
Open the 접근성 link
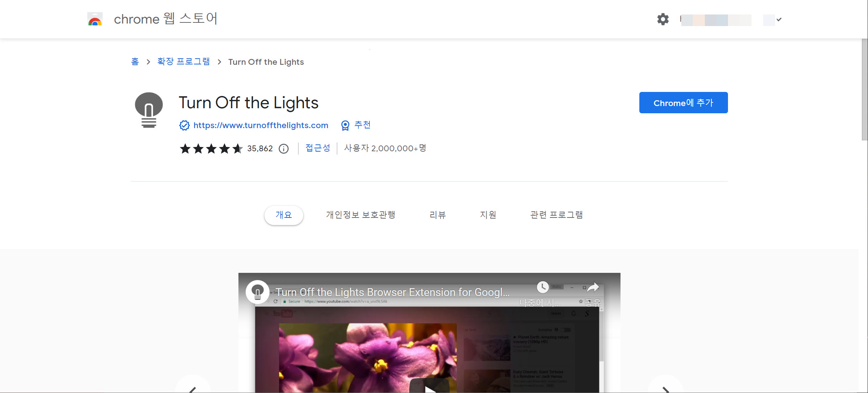(x=317, y=148)
